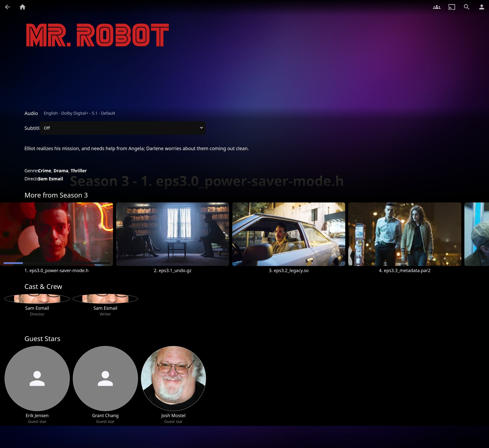Image resolution: width=489 pixels, height=448 pixels.
Task: Open Josh Mostel guest star photo
Action: point(173,378)
